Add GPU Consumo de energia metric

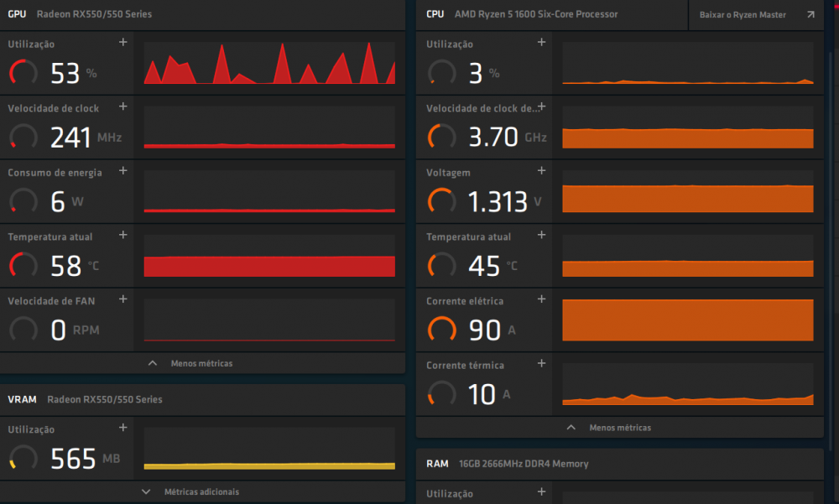(123, 170)
